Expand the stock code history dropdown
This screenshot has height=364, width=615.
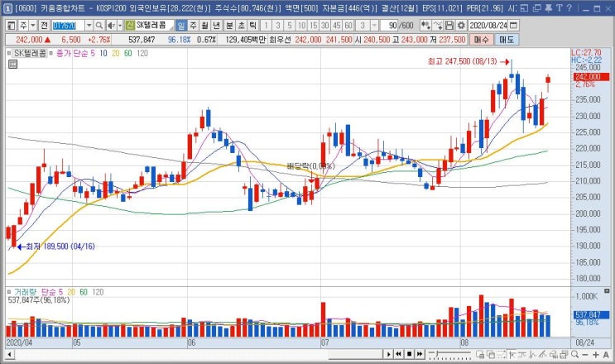click(89, 26)
